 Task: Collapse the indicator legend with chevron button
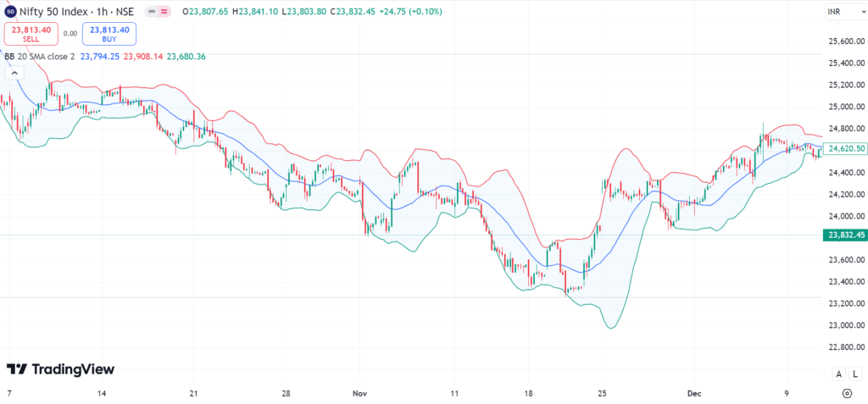pyautogui.click(x=14, y=73)
